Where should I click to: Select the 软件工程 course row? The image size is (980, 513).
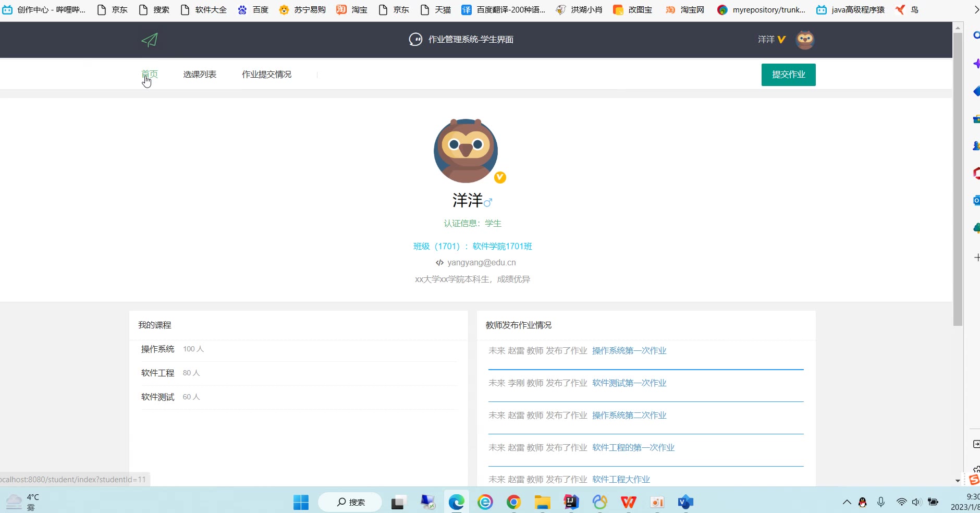pos(299,373)
